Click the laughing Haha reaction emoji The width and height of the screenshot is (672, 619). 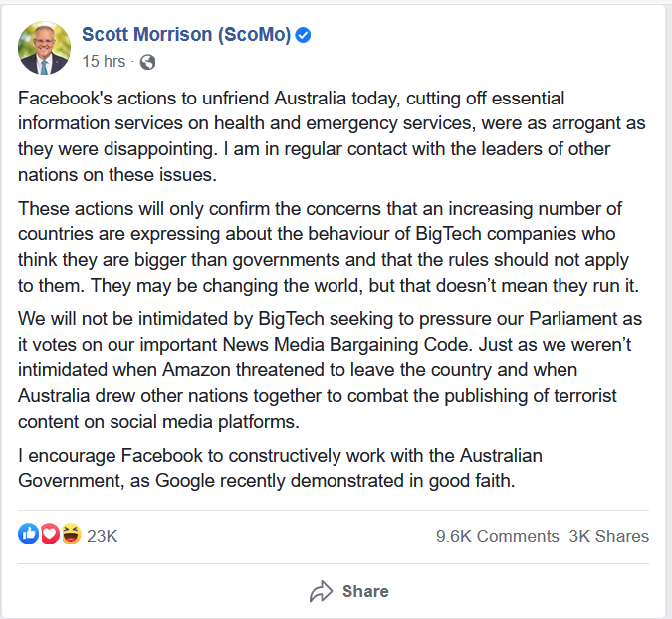coord(70,535)
